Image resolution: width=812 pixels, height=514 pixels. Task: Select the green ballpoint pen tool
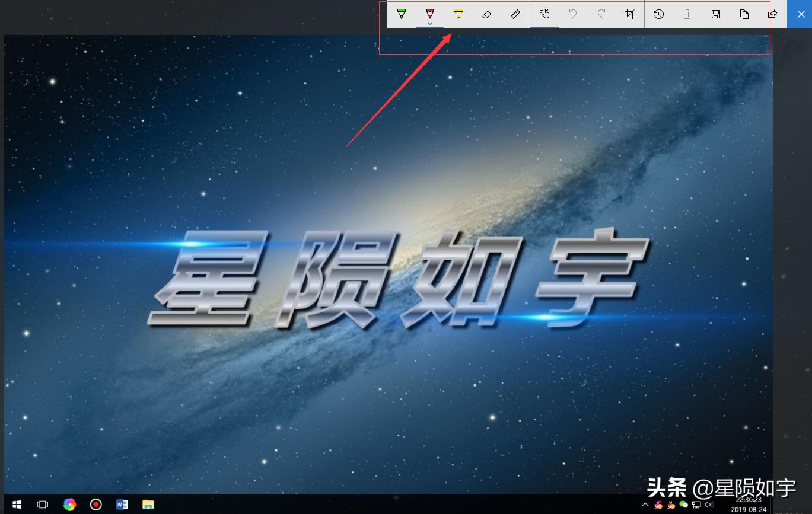click(402, 14)
